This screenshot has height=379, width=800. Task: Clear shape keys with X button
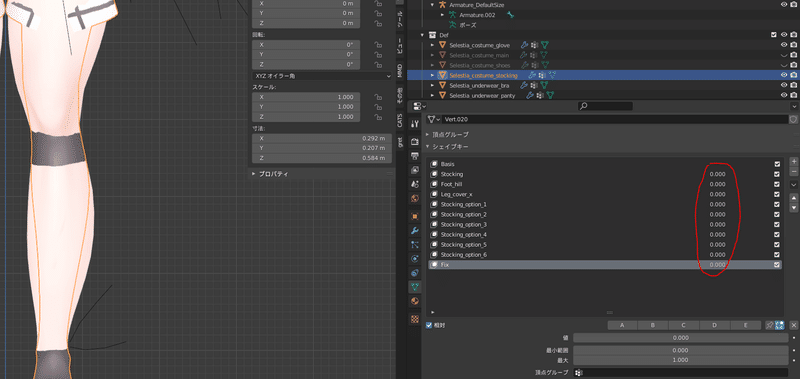point(793,325)
